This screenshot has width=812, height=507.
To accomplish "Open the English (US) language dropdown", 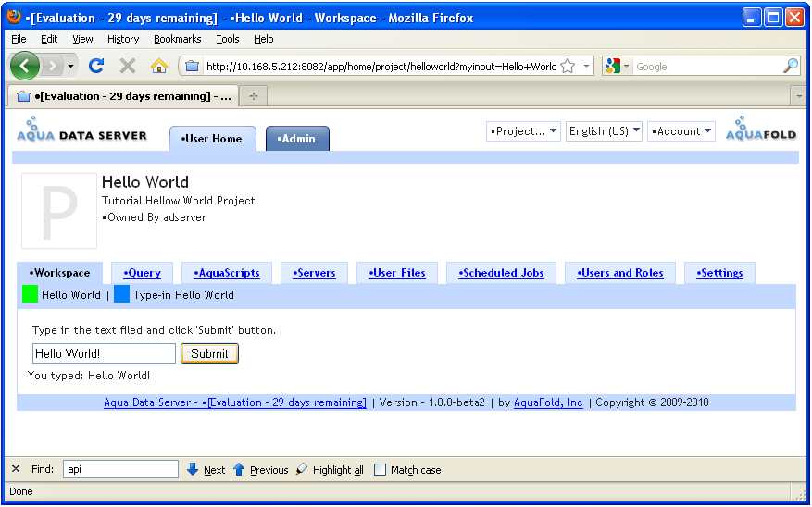I will [604, 131].
